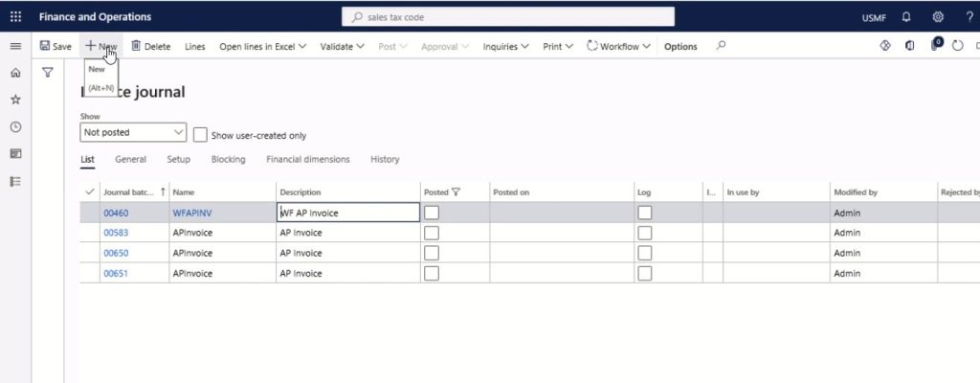Click the Modified by column header

click(x=856, y=192)
